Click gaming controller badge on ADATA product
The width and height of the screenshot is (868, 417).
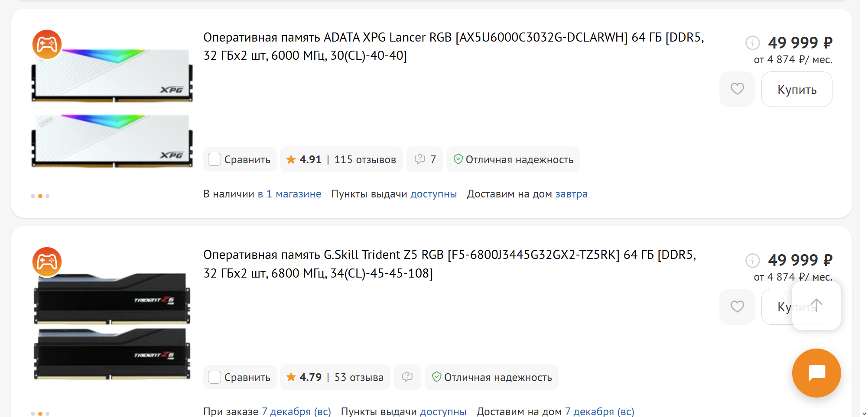tap(47, 44)
